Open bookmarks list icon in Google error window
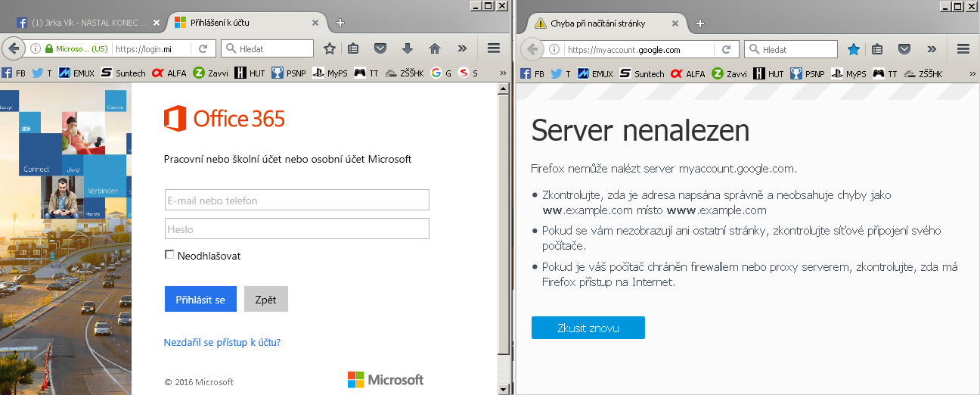 coord(877,48)
